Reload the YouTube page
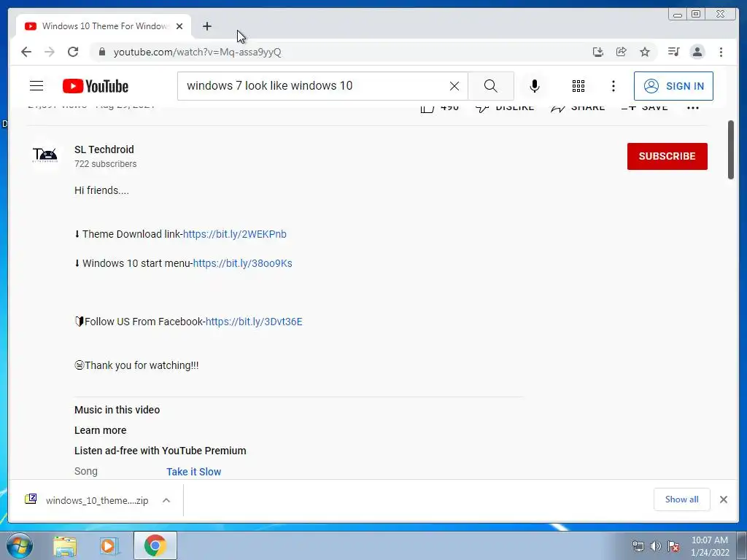The height and width of the screenshot is (560, 747). click(73, 52)
